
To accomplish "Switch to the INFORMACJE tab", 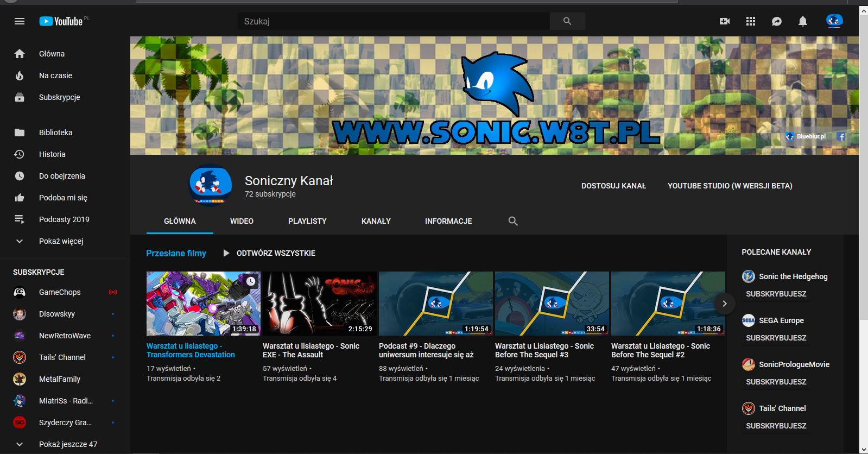I will coord(448,221).
